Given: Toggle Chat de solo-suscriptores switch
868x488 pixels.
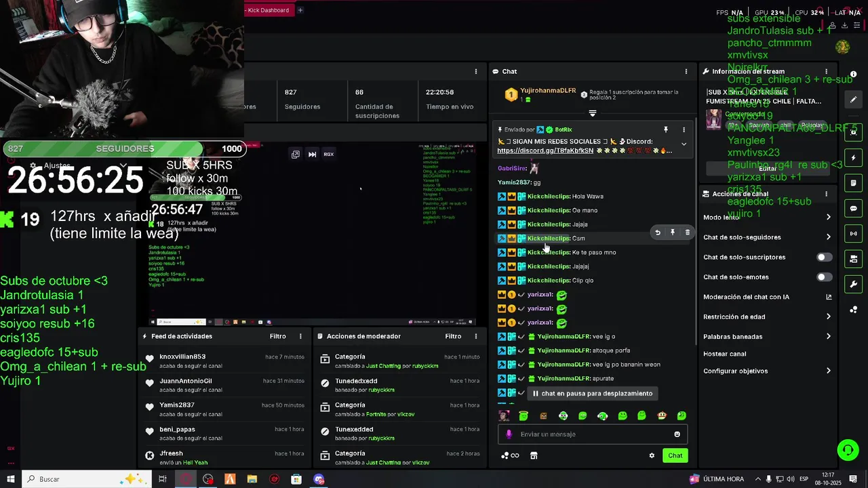Looking at the screenshot, I should click(824, 258).
